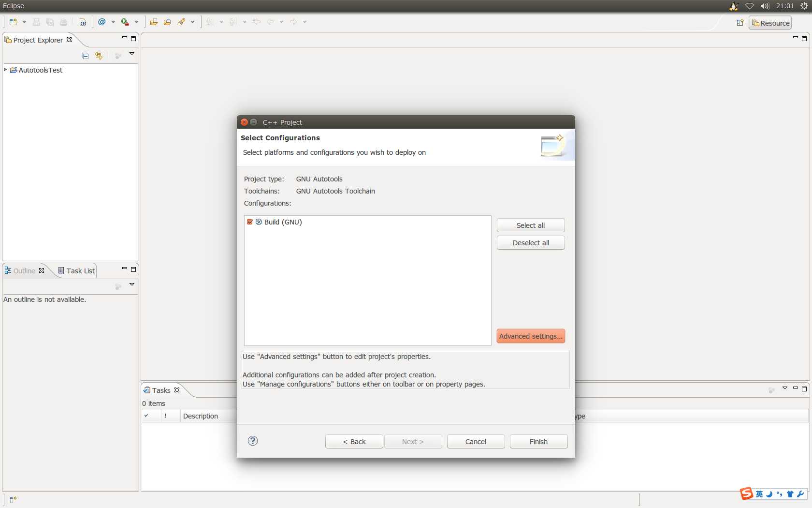Open the Outline view menu triangle
This screenshot has width=812, height=508.
coord(131,284)
